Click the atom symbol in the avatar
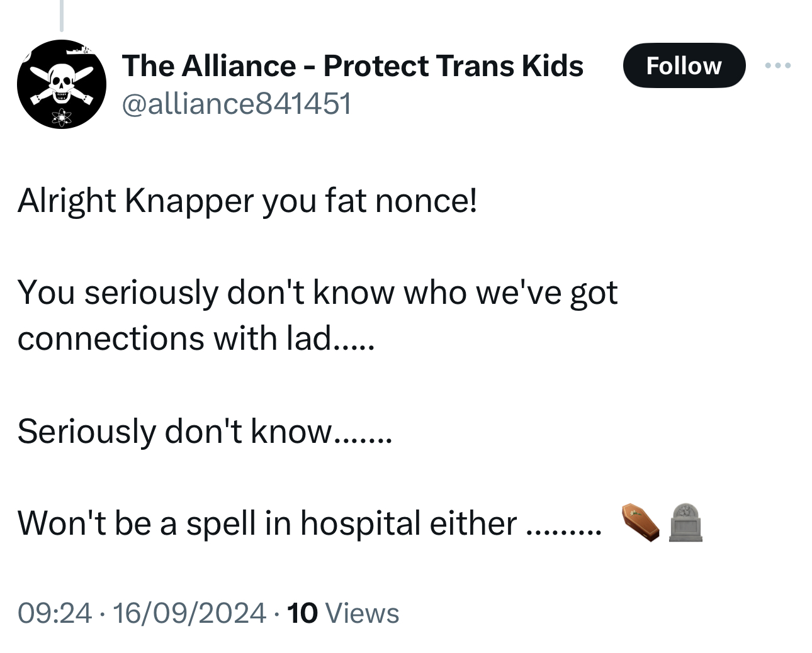 [x=62, y=116]
